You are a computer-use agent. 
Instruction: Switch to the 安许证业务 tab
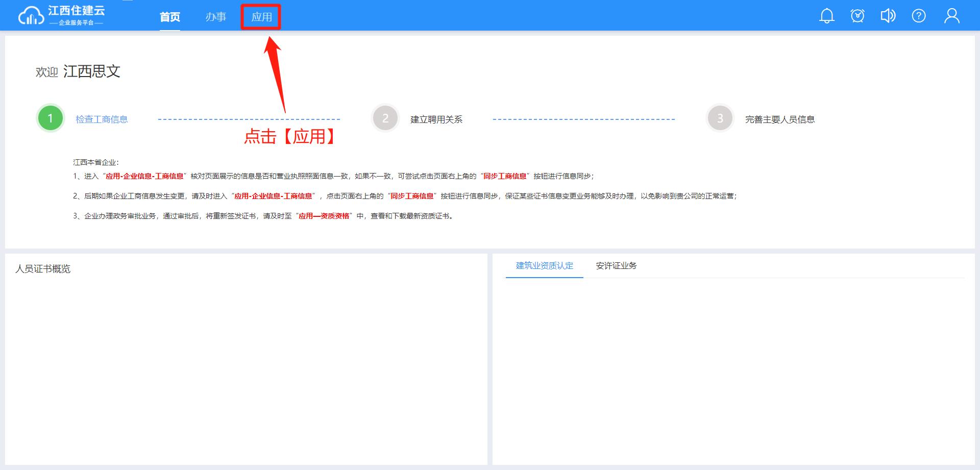[x=616, y=265]
